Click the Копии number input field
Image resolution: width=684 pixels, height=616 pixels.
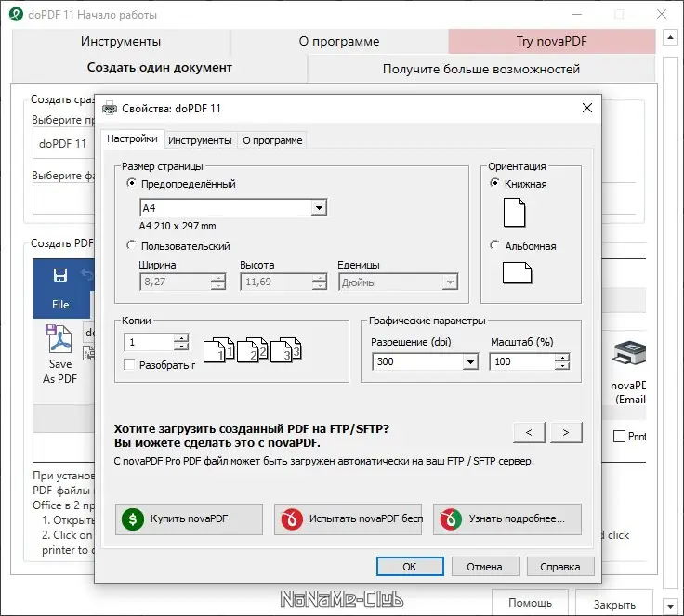(x=150, y=343)
